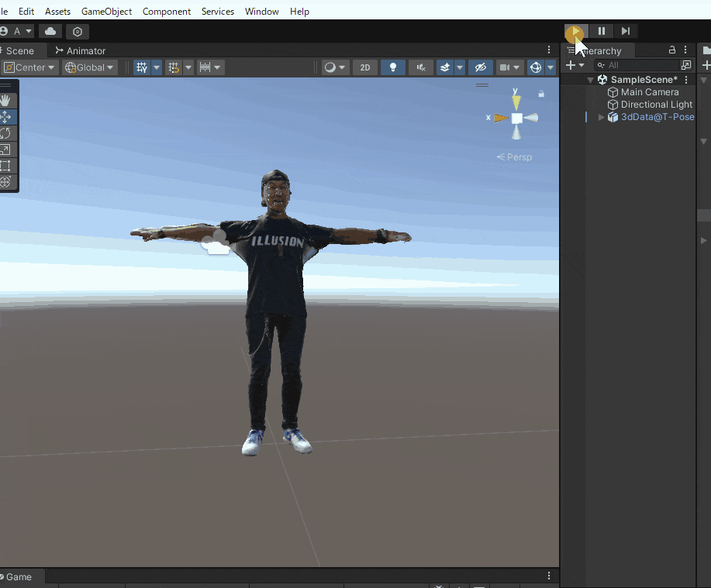Open the grid snapping settings arrow
Screen dimensions: 711x588
click(x=188, y=67)
